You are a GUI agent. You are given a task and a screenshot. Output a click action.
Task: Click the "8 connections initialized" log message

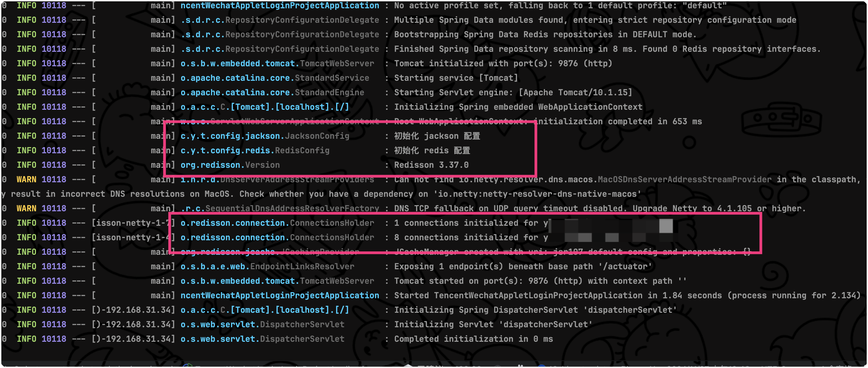point(471,238)
